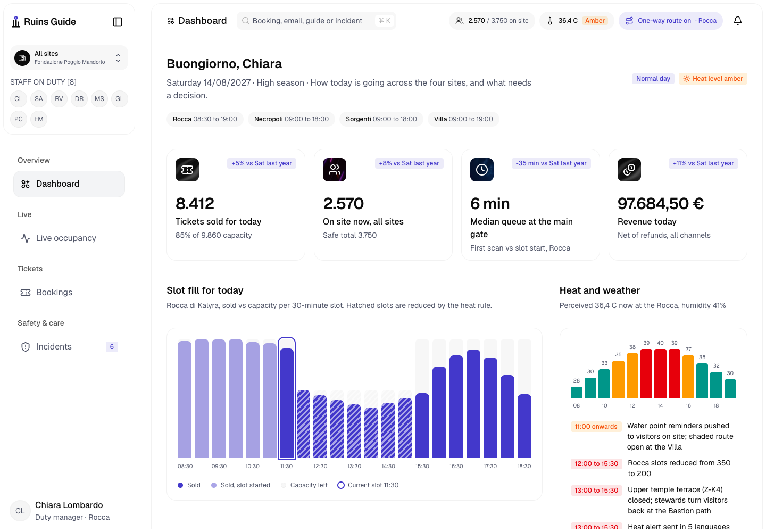This screenshot has width=766, height=532.
Task: Click the Heat level amber badge
Action: pyautogui.click(x=713, y=79)
